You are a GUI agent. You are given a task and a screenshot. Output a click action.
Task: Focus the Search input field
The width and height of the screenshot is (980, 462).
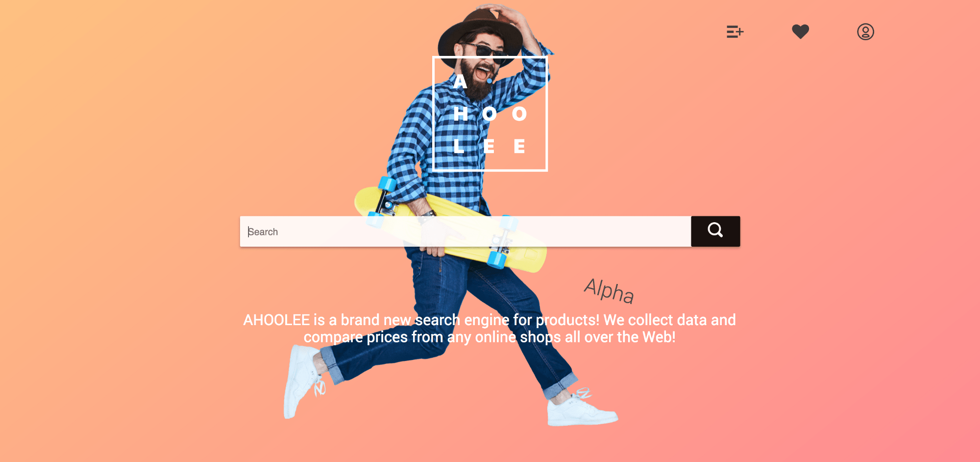[465, 231]
